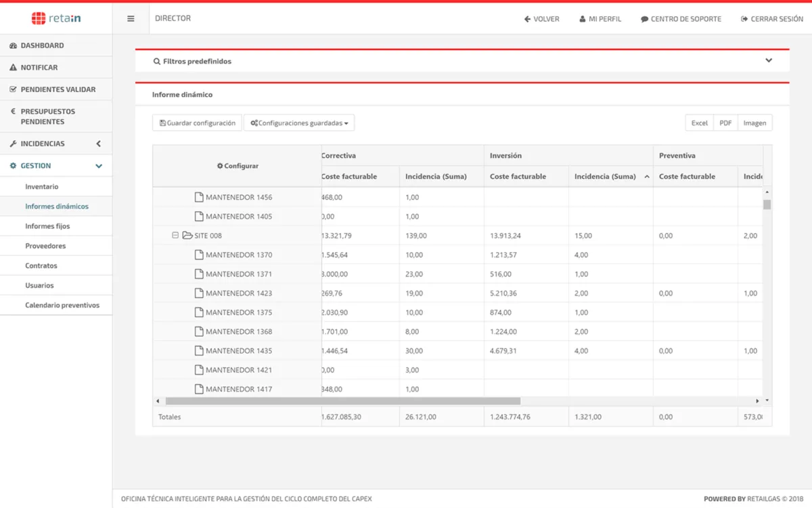Click vertical scrollbar thumb of table

(x=767, y=205)
